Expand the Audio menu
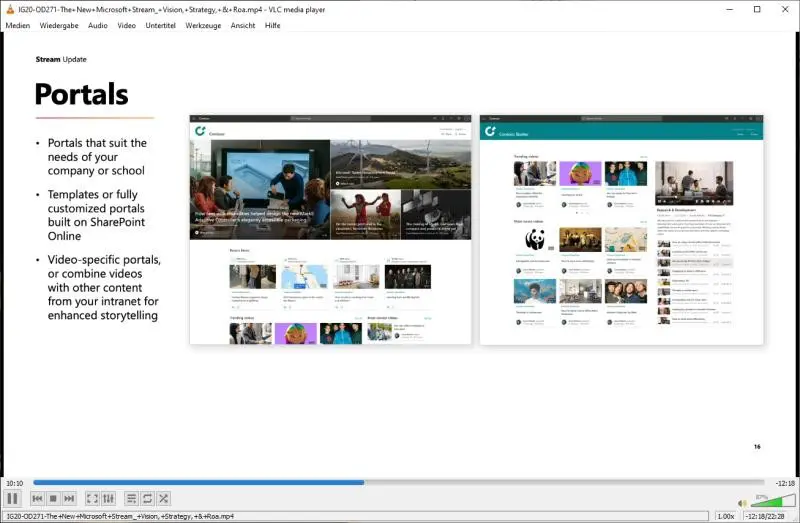Image resolution: width=800 pixels, height=523 pixels. tap(98, 25)
